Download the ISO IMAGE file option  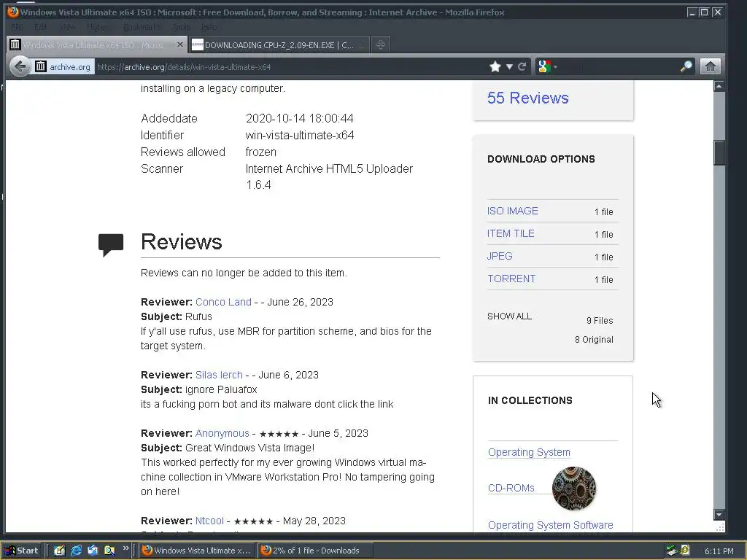tap(513, 211)
